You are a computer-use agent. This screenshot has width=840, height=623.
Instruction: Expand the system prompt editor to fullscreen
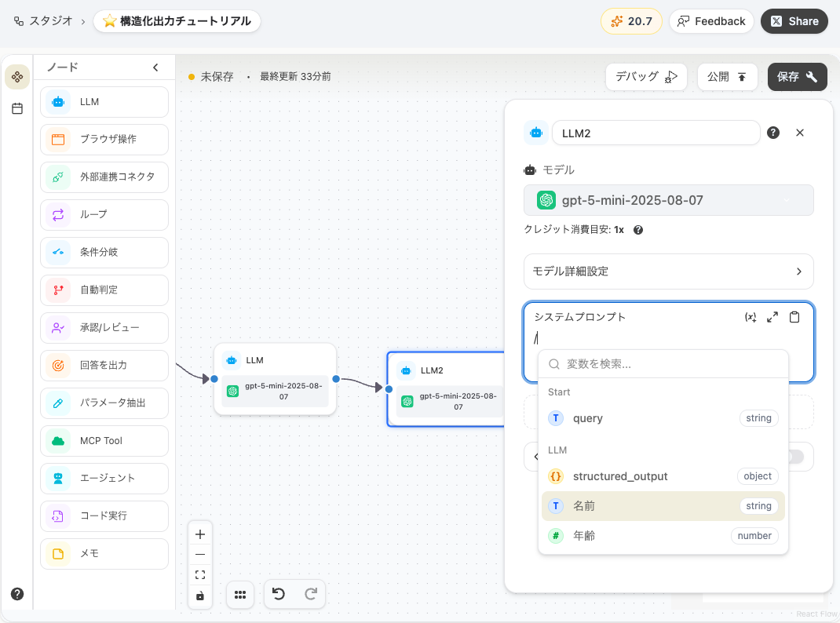click(772, 317)
